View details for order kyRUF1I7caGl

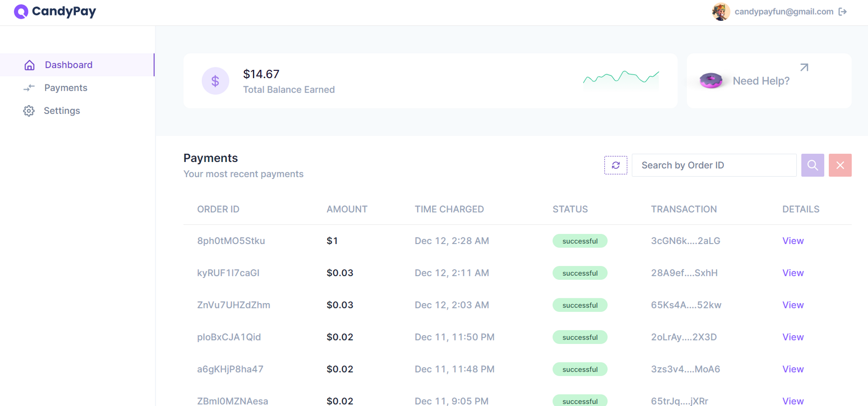793,273
